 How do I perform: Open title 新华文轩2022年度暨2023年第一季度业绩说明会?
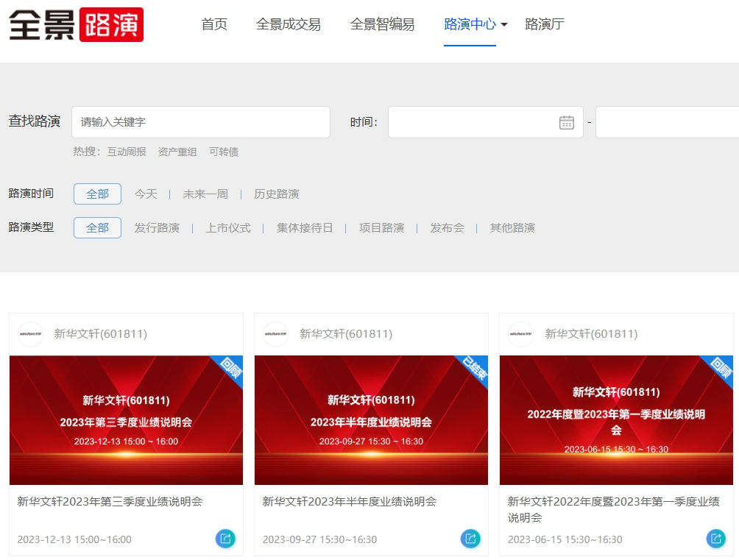614,509
